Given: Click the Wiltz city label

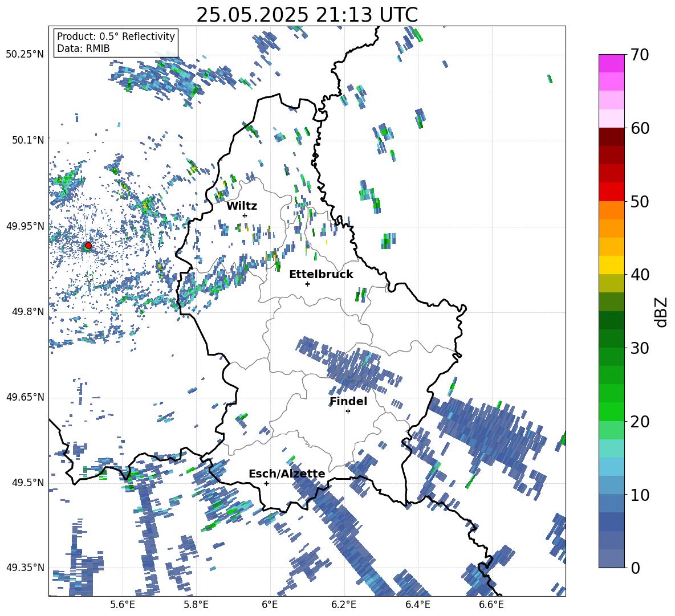Looking at the screenshot, I should click(242, 206).
